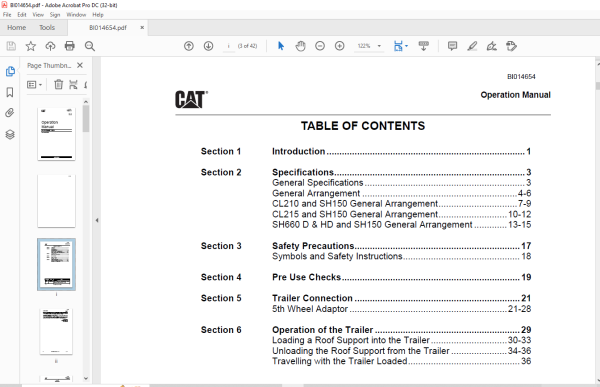Add a comment with sticky note icon
This screenshot has height=387, width=600.
[x=452, y=46]
